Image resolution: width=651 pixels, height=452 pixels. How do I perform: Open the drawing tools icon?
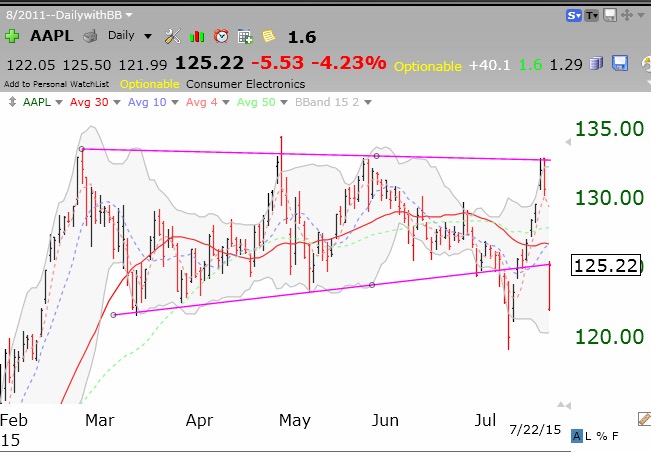(172, 36)
